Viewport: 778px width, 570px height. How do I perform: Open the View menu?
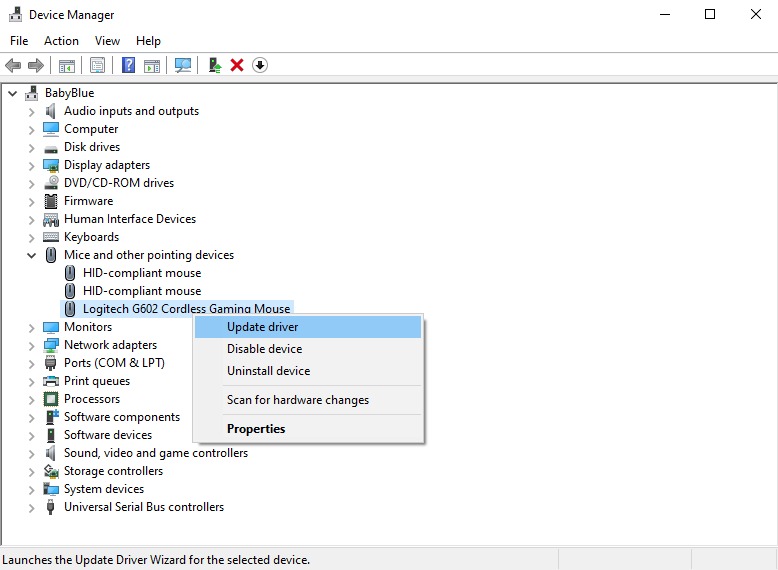(107, 41)
